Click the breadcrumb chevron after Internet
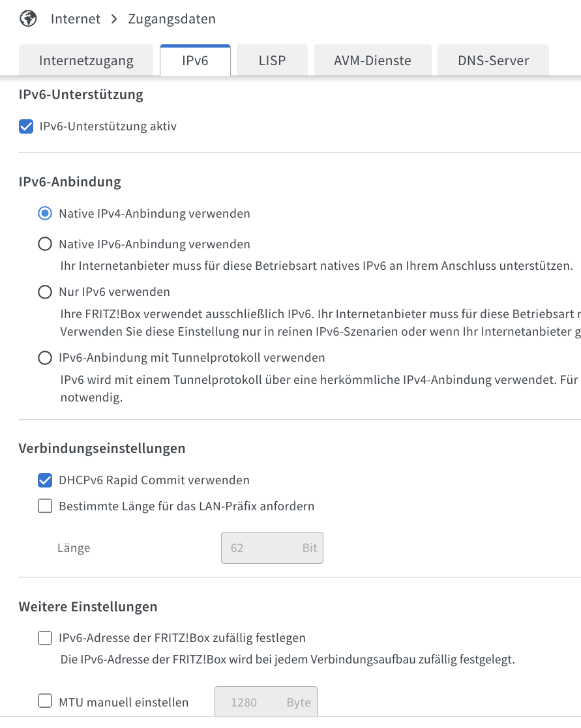Screen dimensions: 581x728 pos(114,19)
